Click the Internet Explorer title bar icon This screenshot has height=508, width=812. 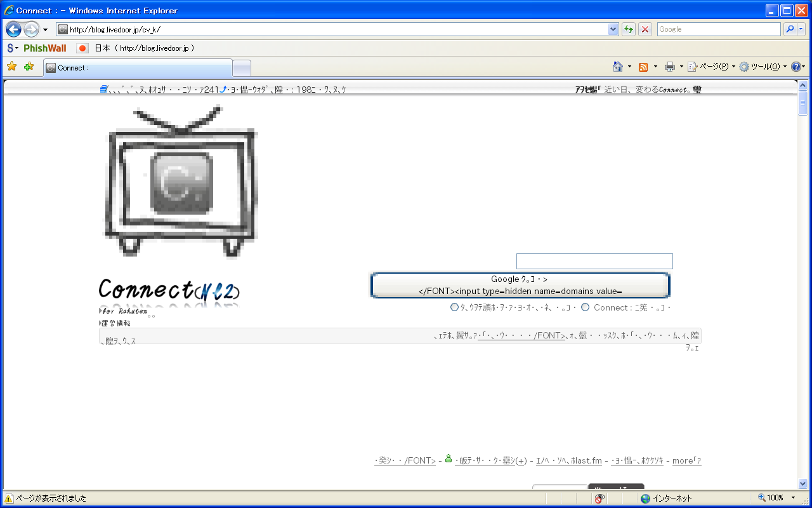pyautogui.click(x=9, y=10)
